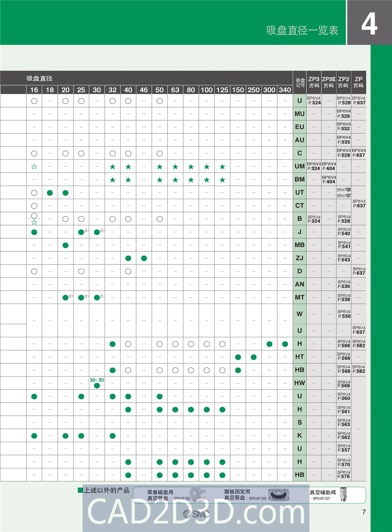Click the page reference P.529
The width and height of the screenshot is (392, 532).
coord(344,116)
